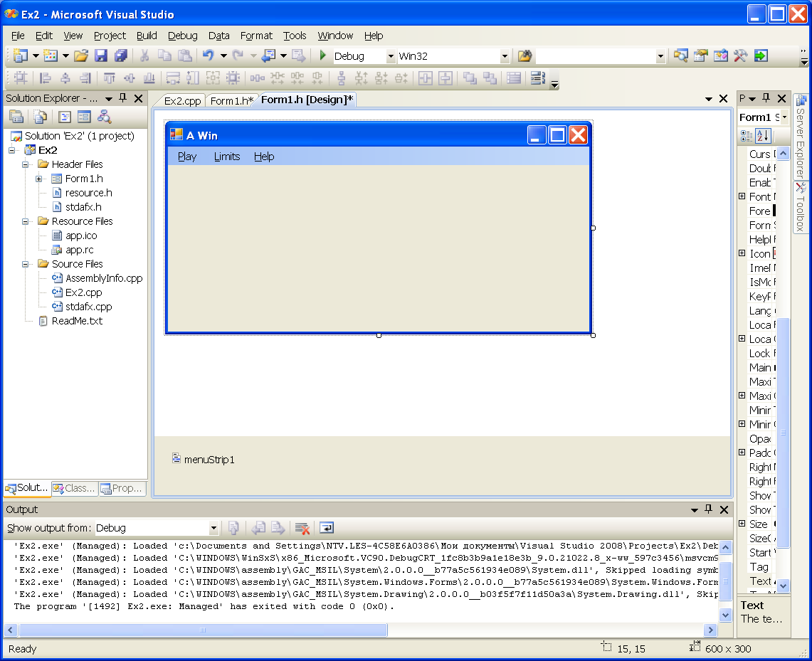This screenshot has width=812, height=661.
Task: Click Show All Files icon in Solution Explorer
Action: click(x=40, y=117)
